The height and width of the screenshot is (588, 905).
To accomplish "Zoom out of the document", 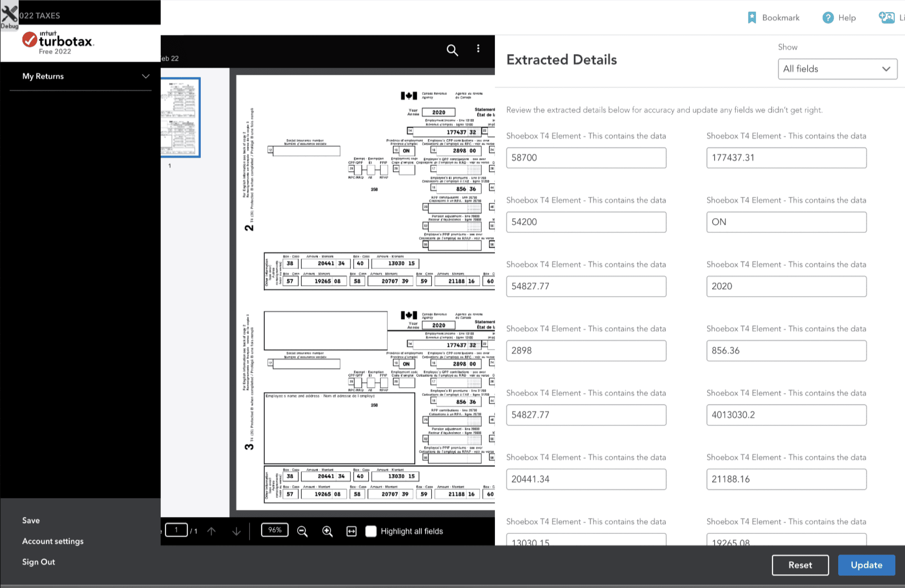I will (x=302, y=531).
